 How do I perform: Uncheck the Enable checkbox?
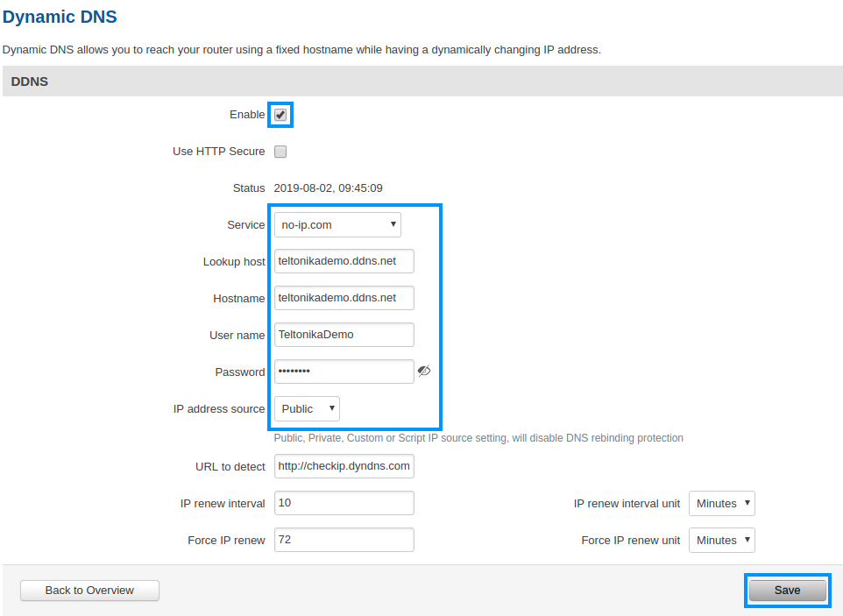coord(280,115)
